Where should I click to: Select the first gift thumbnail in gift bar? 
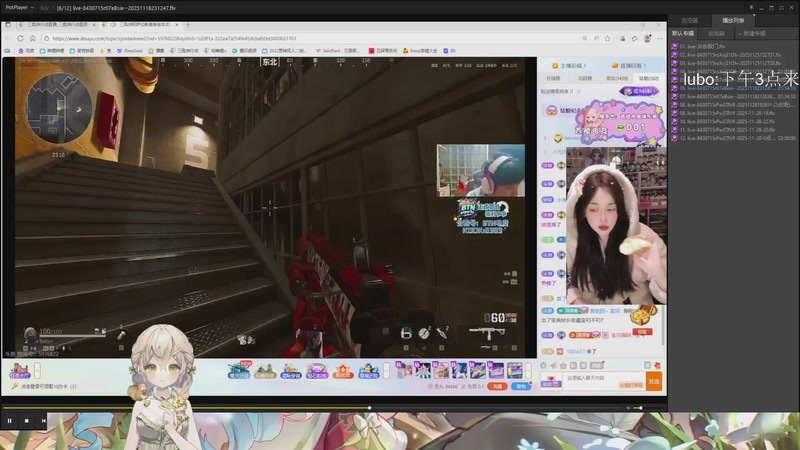coord(405,370)
